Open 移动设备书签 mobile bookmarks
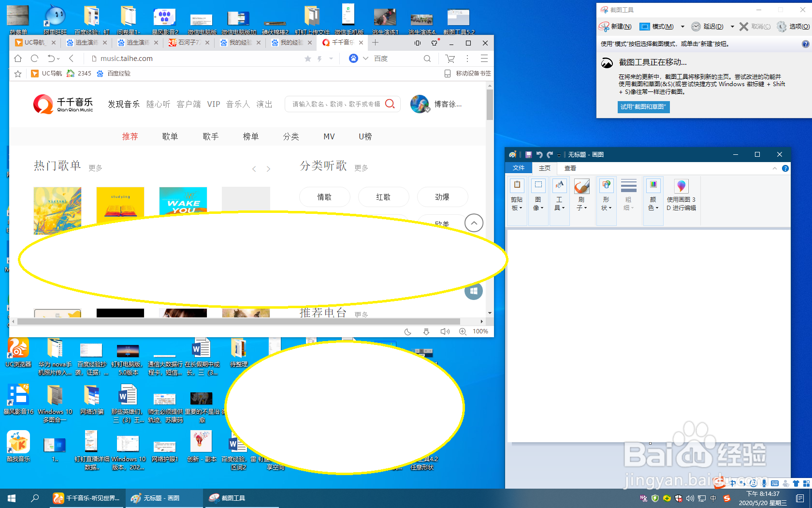This screenshot has height=508, width=812. 467,74
